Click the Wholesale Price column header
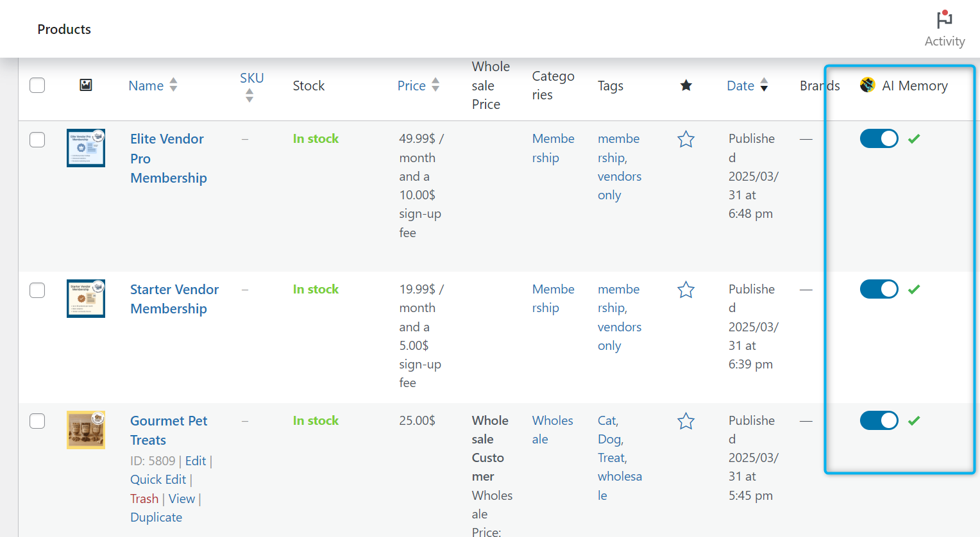This screenshot has height=537, width=980. pyautogui.click(x=491, y=85)
